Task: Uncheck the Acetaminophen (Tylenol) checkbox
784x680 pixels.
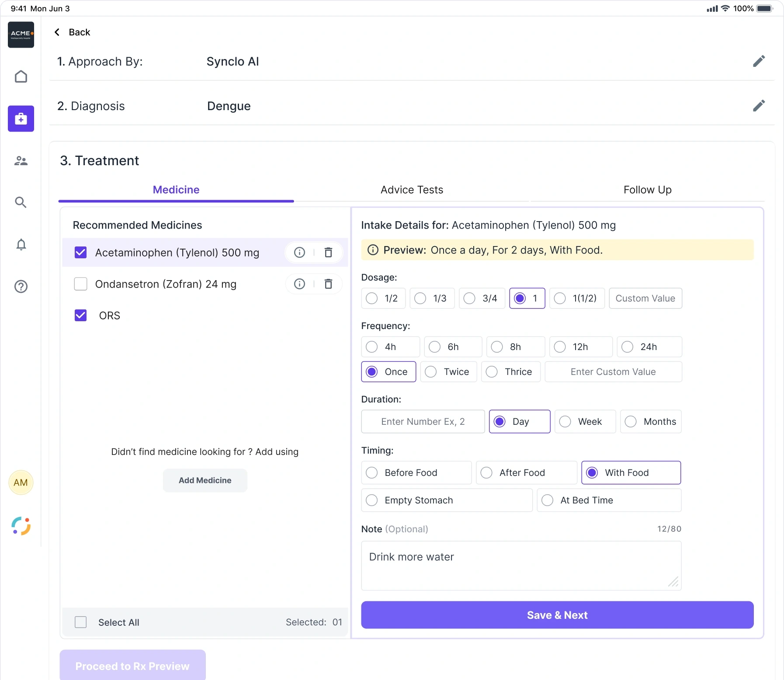Action: coord(81,253)
